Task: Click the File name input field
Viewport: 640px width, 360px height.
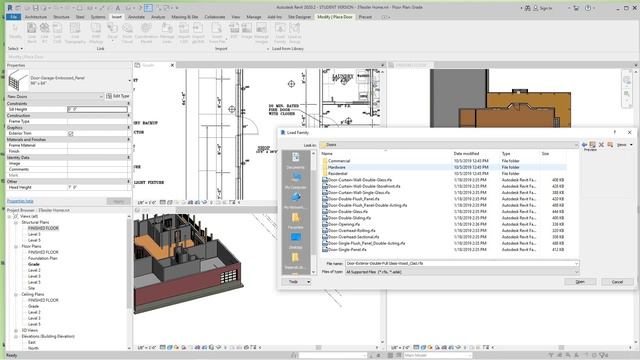Action: tap(462, 264)
